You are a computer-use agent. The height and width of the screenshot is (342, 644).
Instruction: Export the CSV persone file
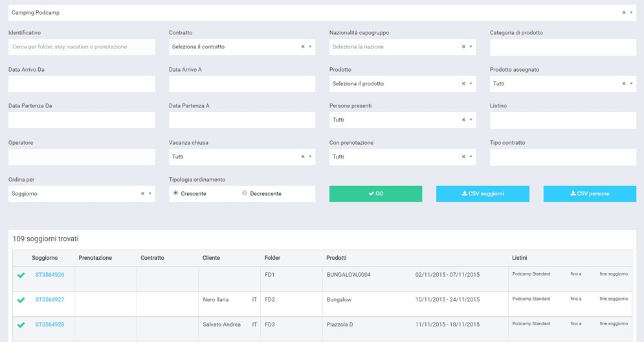[589, 194]
